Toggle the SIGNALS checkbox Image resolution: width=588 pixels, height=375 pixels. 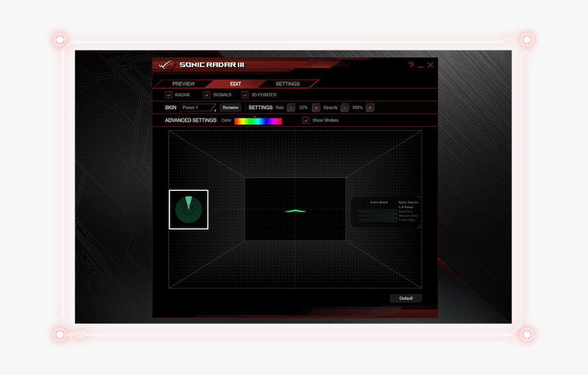click(x=206, y=94)
